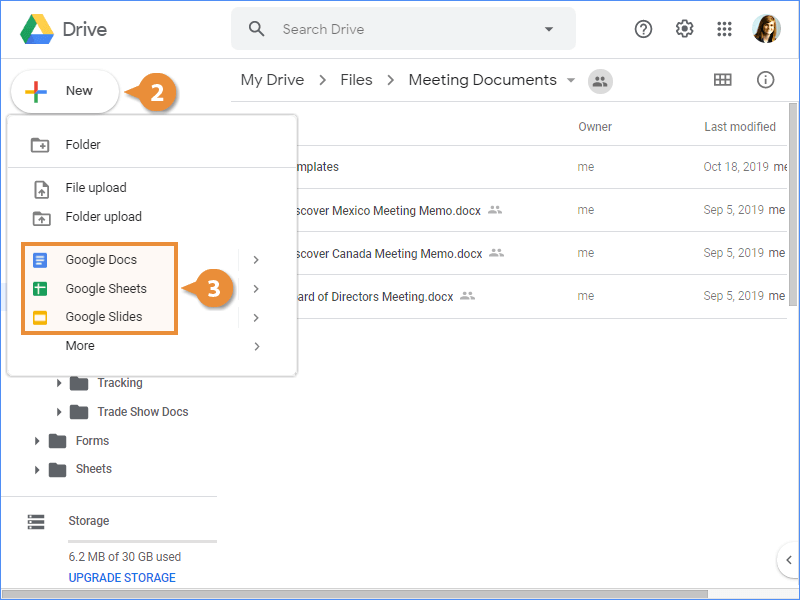
Task: Toggle the details panel open
Action: click(765, 79)
